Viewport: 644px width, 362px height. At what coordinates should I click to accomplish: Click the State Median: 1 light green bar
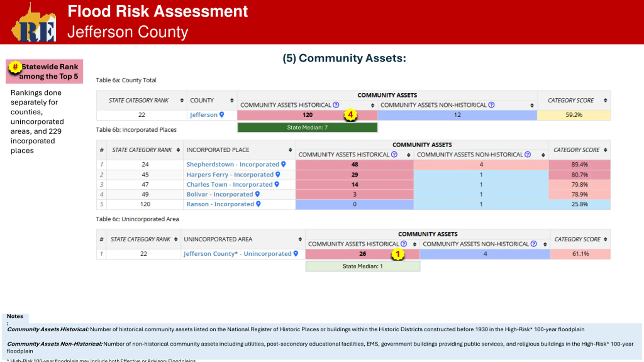[x=363, y=266]
